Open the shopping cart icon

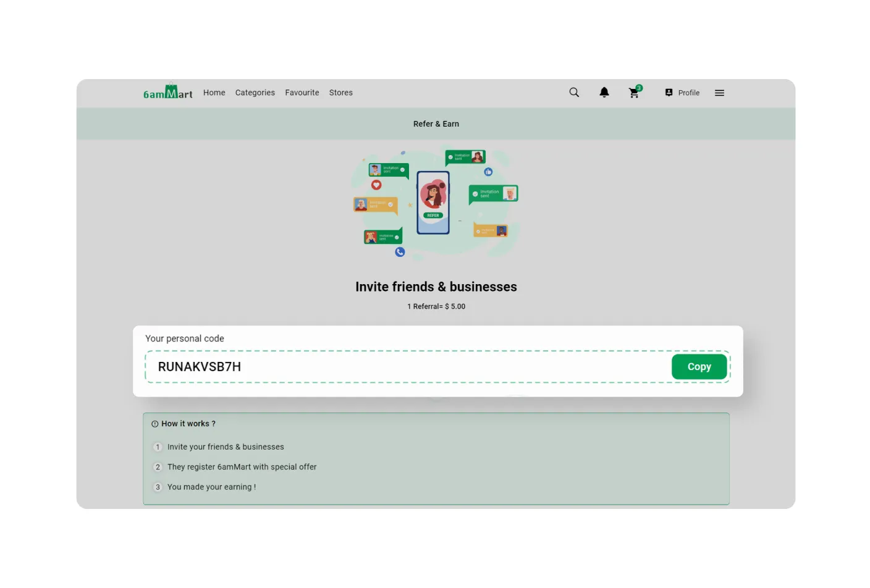[634, 93]
